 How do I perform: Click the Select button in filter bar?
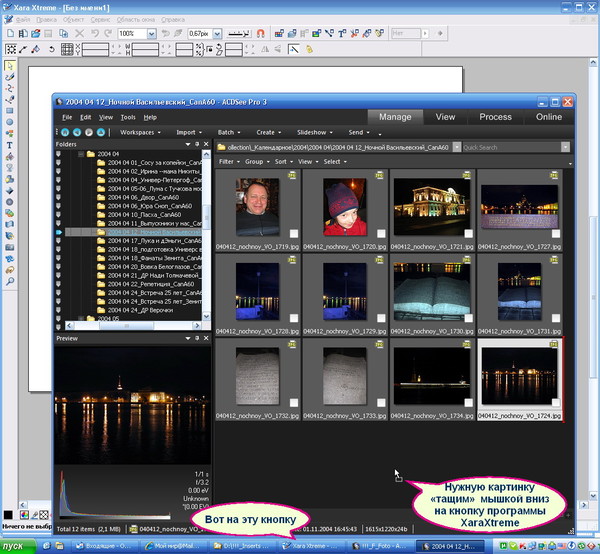tap(335, 161)
